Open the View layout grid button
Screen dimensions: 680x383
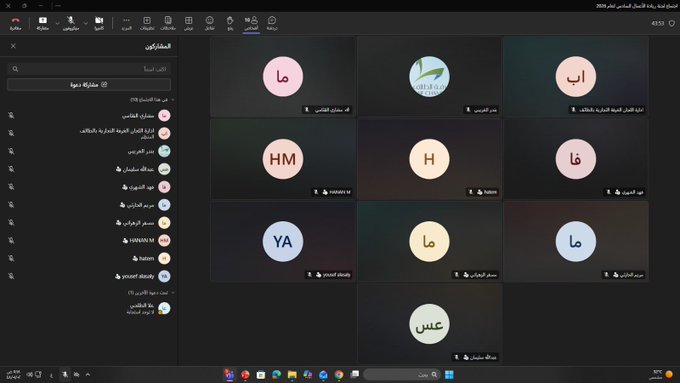click(x=189, y=23)
